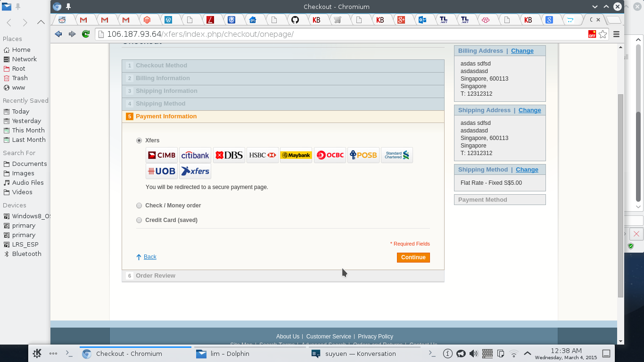The image size is (644, 362).
Task: Click the browser forward arrow button
Action: [x=72, y=34]
